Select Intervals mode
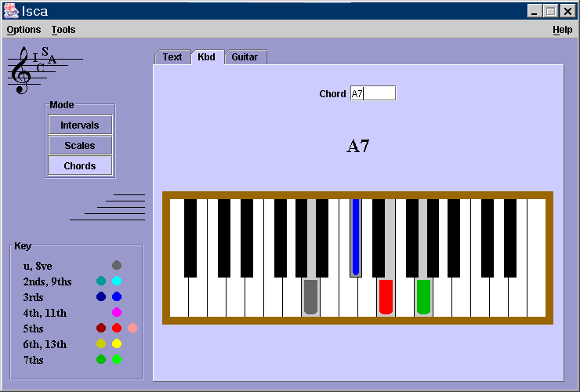The width and height of the screenshot is (580, 392). click(x=80, y=125)
